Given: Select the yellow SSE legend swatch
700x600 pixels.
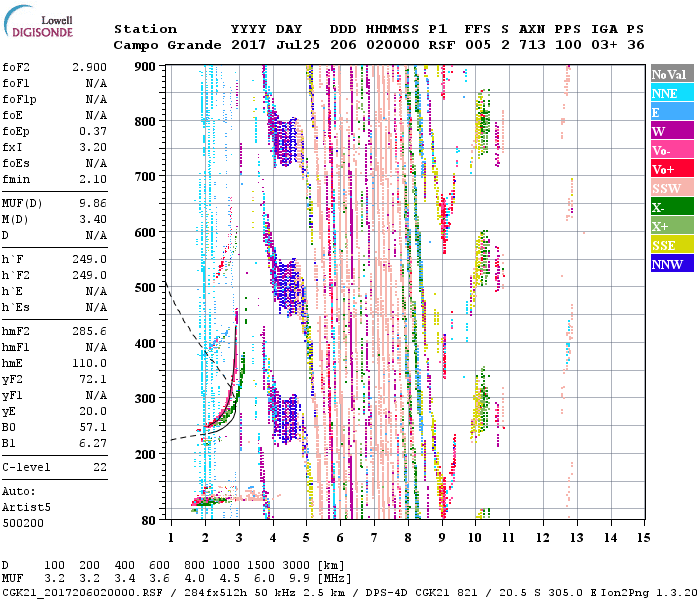Looking at the screenshot, I should 668,246.
